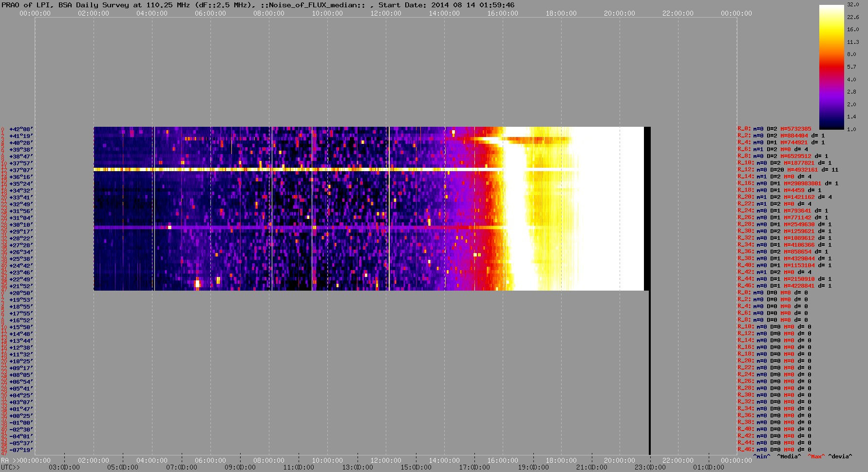This screenshot has height=472, width=868.
Task: Click the row statistics with M=4228841
Action: click(x=785, y=286)
